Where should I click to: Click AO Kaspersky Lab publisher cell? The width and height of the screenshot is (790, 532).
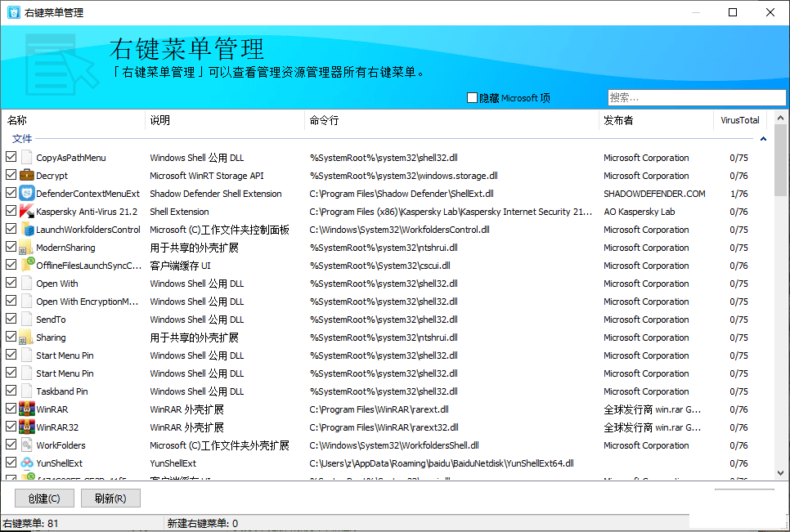(x=640, y=212)
